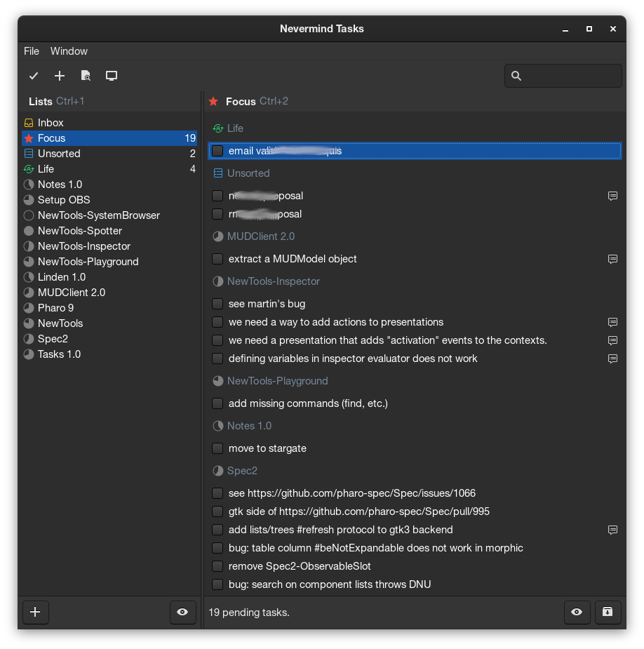Screen dimensions: 644x649
Task: Click the archive icon button at bottom right
Action: [608, 612]
